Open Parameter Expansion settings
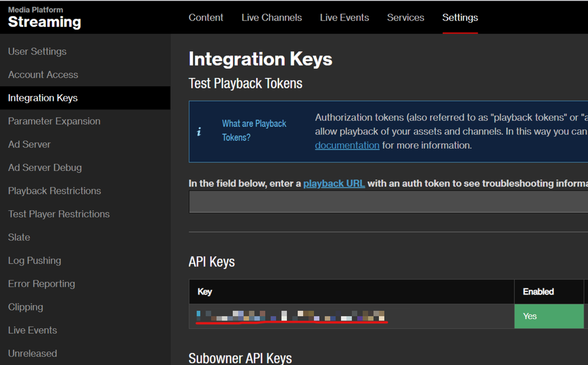 54,121
